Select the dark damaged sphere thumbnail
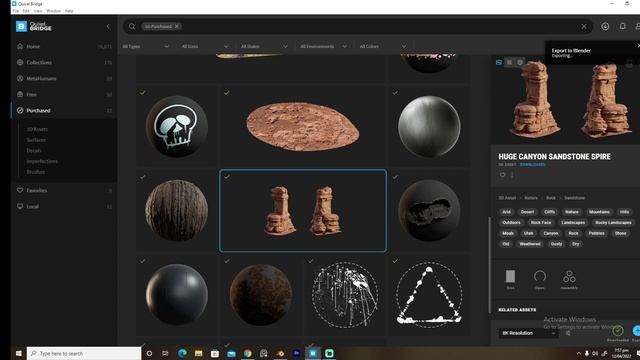 coord(429,211)
